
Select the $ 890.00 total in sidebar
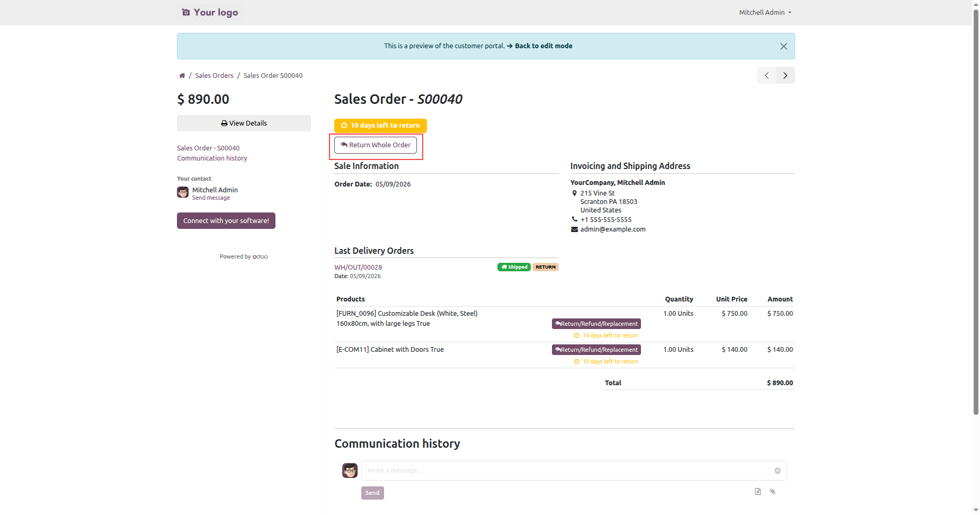point(203,99)
